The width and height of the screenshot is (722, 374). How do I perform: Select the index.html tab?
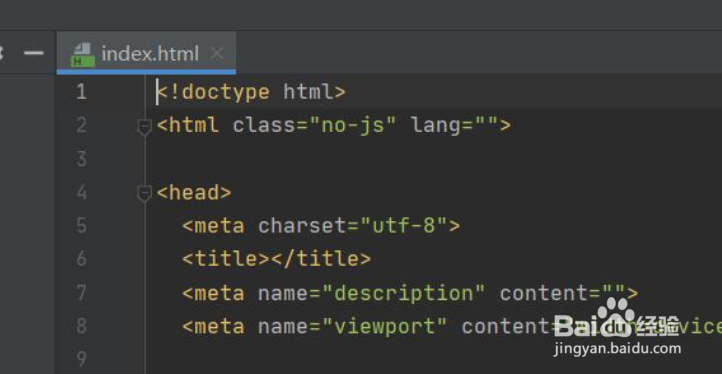[146, 53]
